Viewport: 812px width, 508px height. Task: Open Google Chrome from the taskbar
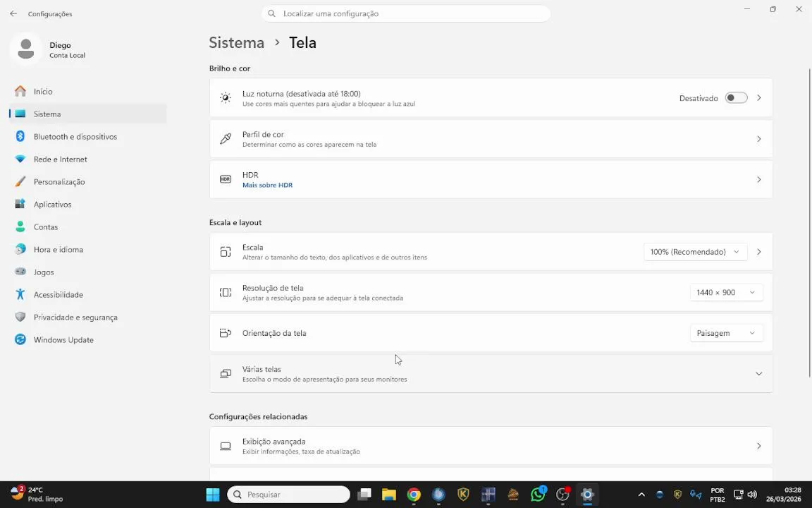pos(414,495)
